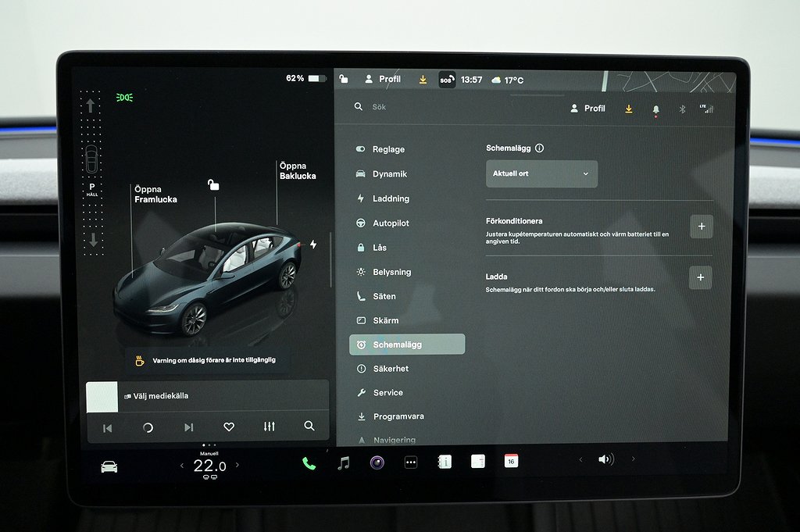Open the all apps menu (three dots)
Image resolution: width=800 pixels, height=532 pixels.
(x=411, y=462)
